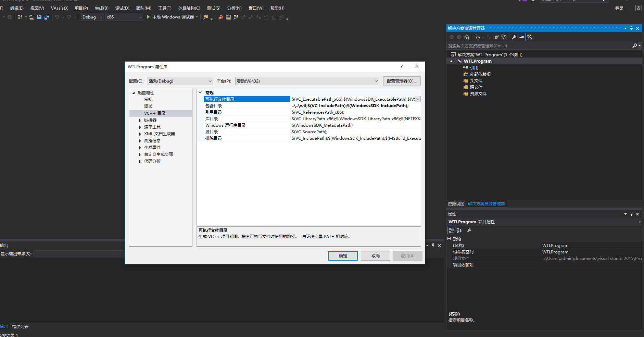Click the wrench Properties icon in Solution Explorer
Viewport: 644px width, 337px height.
[514, 37]
